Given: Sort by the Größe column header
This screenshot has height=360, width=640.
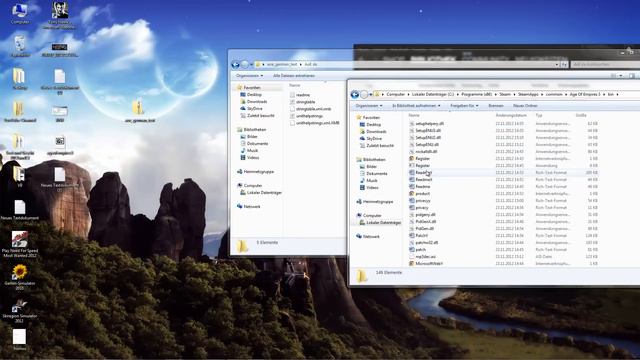Looking at the screenshot, I should pyautogui.click(x=581, y=116).
